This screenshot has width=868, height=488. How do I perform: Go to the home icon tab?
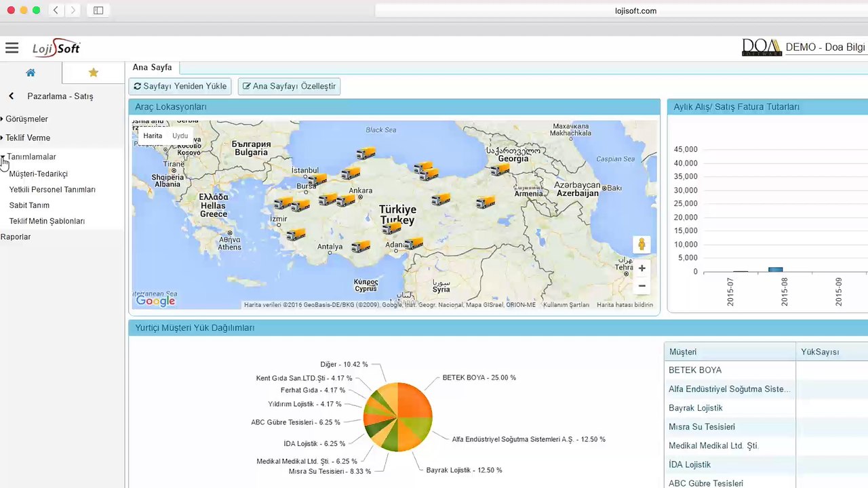31,73
